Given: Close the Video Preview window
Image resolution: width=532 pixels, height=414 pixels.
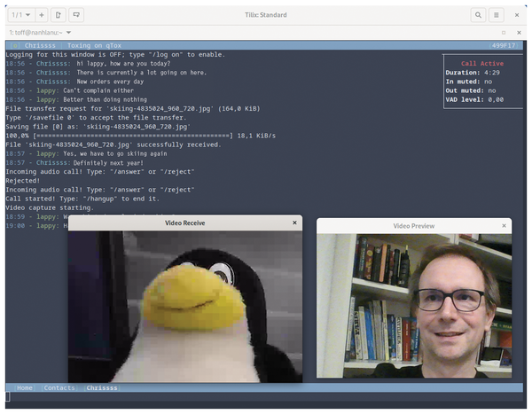Looking at the screenshot, I should [x=504, y=226].
